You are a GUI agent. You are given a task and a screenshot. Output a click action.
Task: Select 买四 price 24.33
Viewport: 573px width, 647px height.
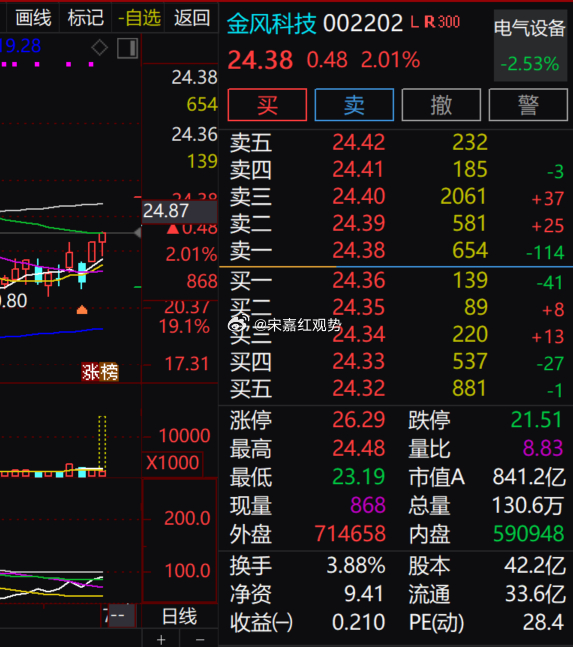coord(358,361)
